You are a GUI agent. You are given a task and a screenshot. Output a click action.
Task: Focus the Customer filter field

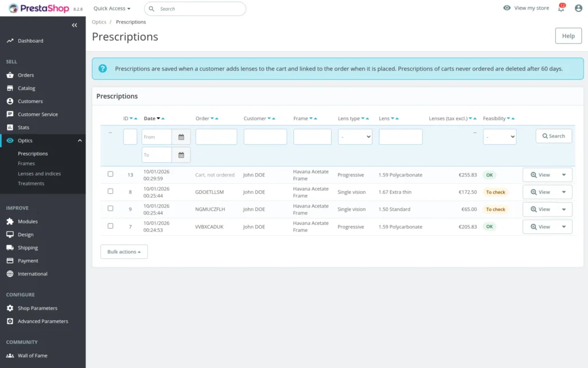[265, 137]
